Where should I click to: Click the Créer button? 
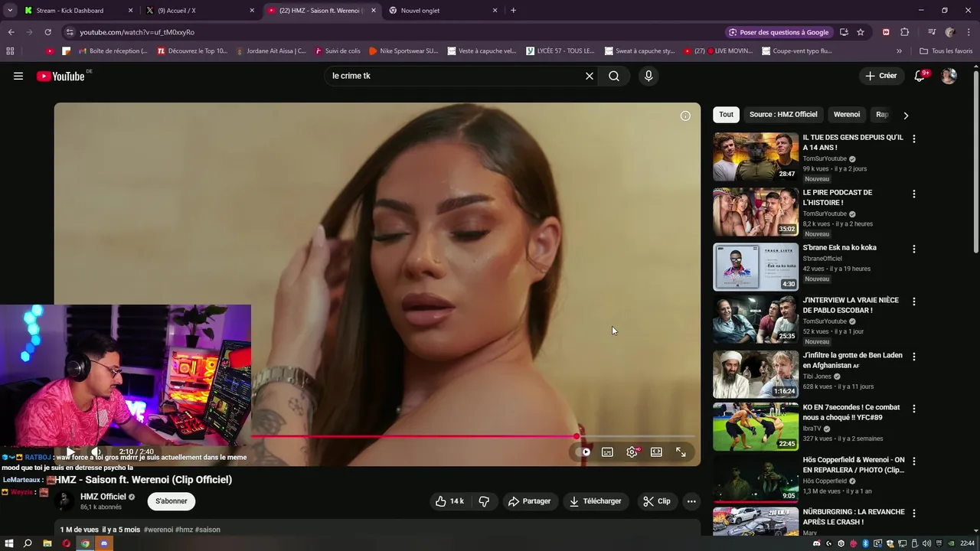[881, 76]
